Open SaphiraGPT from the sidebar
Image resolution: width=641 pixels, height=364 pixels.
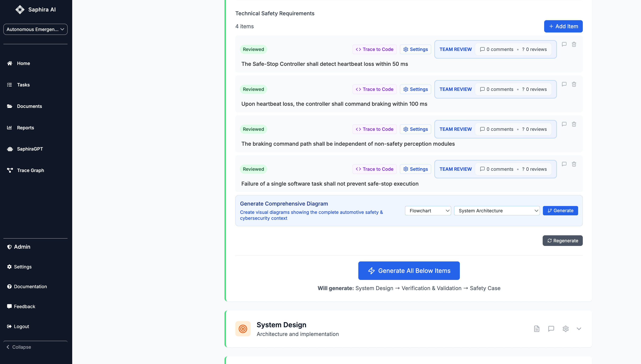tap(30, 149)
